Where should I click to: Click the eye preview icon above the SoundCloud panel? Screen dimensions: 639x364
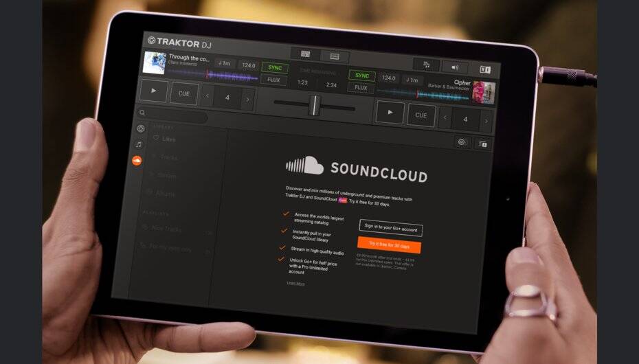point(462,142)
